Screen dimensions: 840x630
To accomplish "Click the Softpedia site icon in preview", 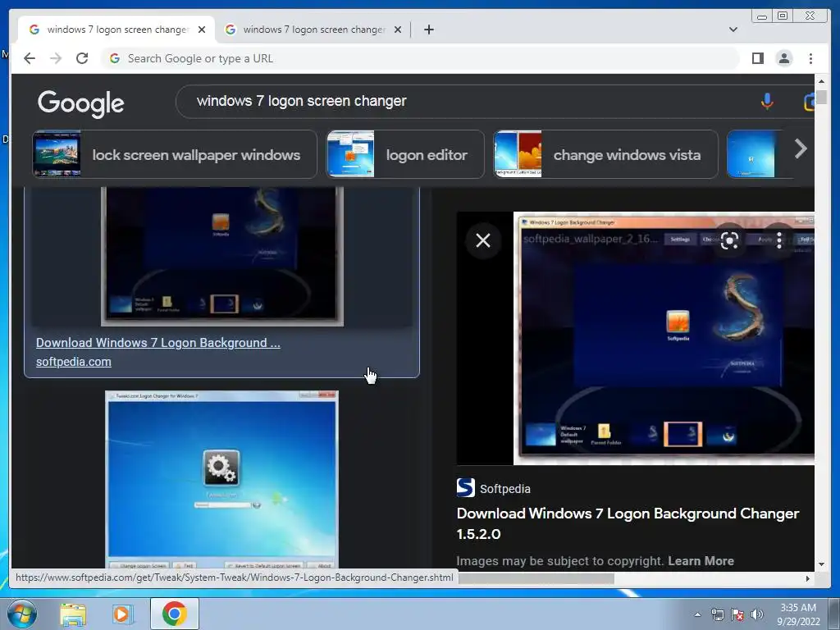I will [x=466, y=487].
